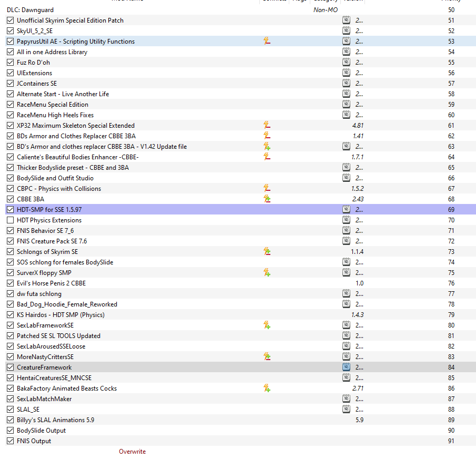Image resolution: width=476 pixels, height=460 pixels.
Task: Click the Non-MO label on the Dawnguard row
Action: (326, 9)
